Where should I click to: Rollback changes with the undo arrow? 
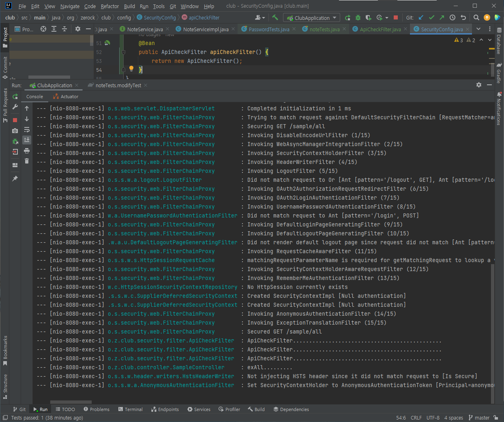pos(463,17)
